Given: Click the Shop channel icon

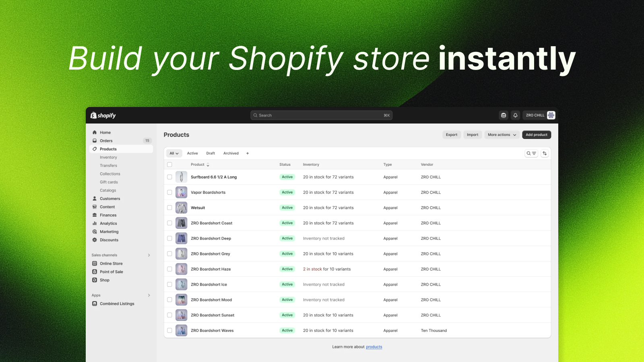Looking at the screenshot, I should tap(95, 280).
